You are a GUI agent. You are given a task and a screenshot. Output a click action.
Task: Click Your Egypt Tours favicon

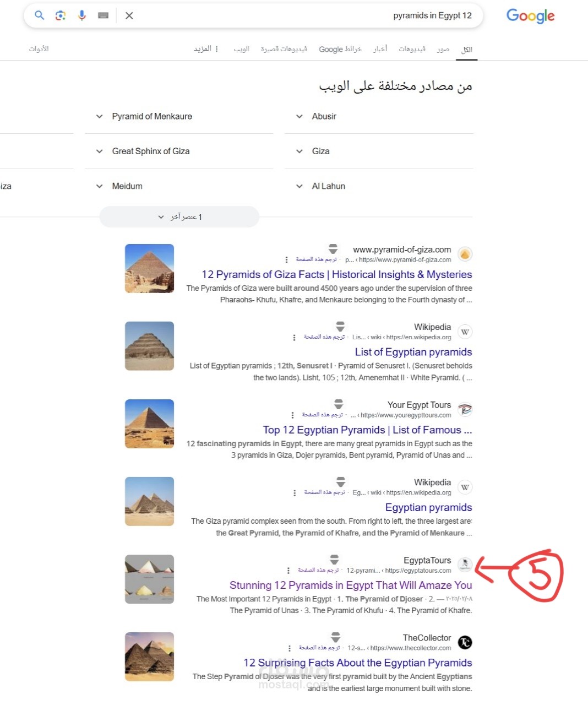click(x=465, y=409)
